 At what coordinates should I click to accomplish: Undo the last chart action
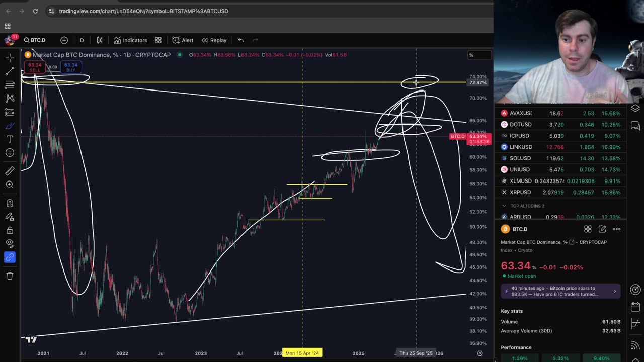pos(240,40)
